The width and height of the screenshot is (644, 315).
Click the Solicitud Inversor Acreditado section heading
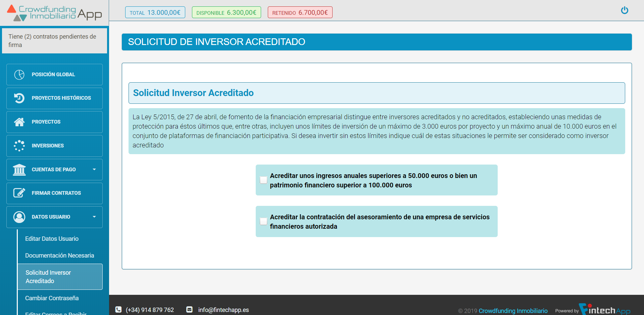(193, 93)
